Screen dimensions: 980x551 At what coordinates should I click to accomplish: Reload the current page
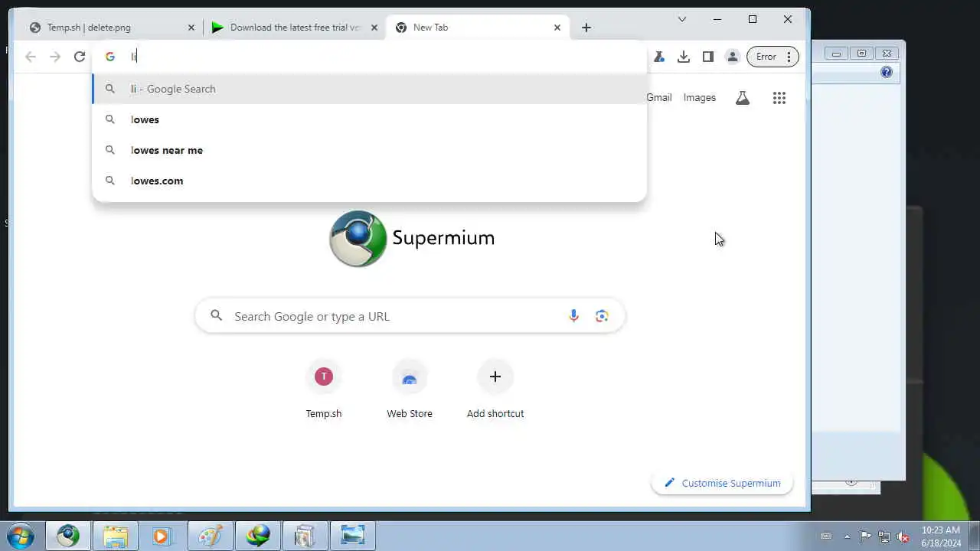80,57
